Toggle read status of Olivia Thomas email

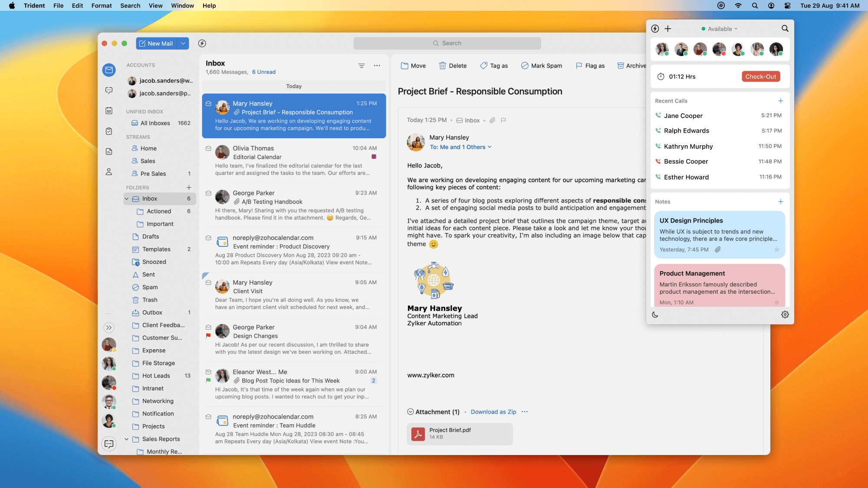[x=208, y=148]
